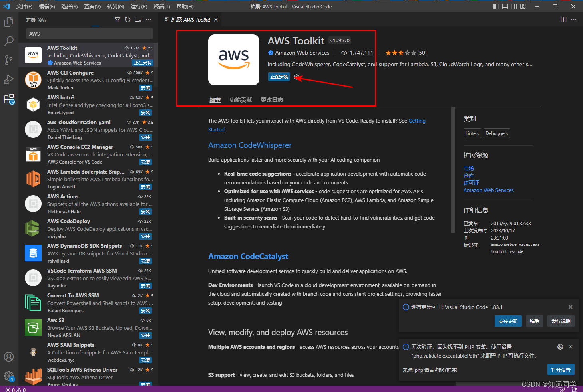Image resolution: width=583 pixels, height=392 pixels.
Task: Open the 转到(G) menu
Action: pyautogui.click(x=115, y=6)
